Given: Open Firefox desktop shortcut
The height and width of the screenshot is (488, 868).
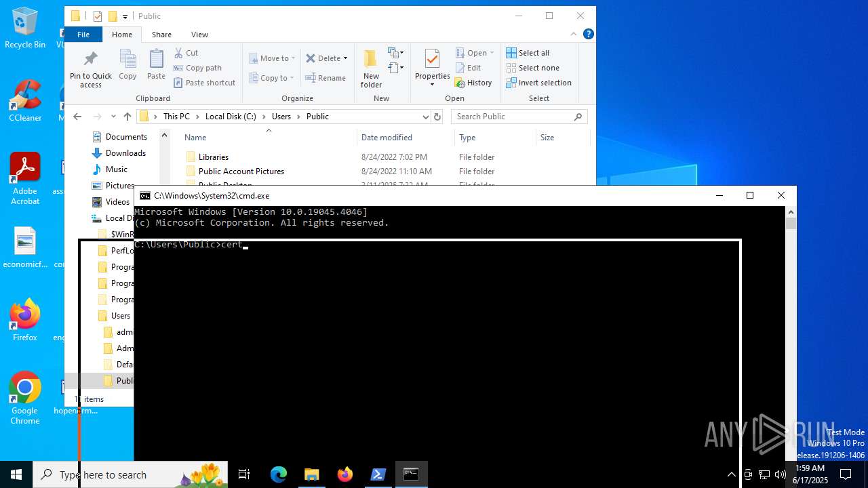Looking at the screenshot, I should (25, 319).
